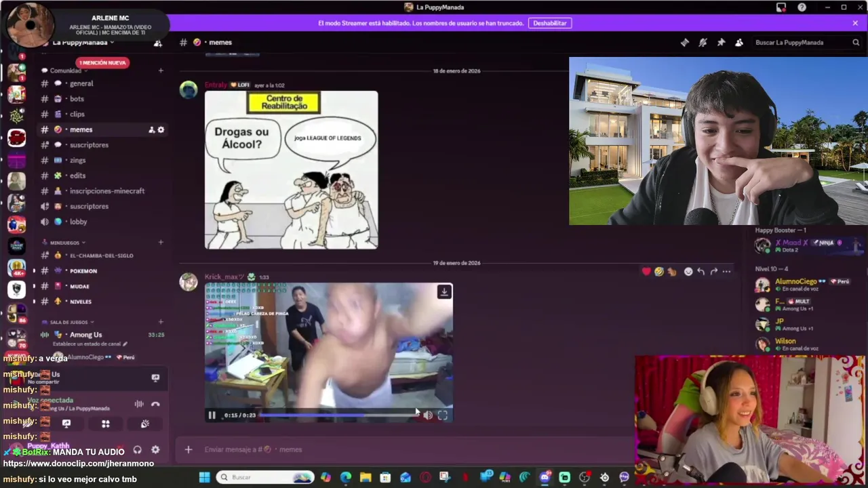868x488 pixels.
Task: Toggle notification bell for memes channel
Action: coord(703,42)
